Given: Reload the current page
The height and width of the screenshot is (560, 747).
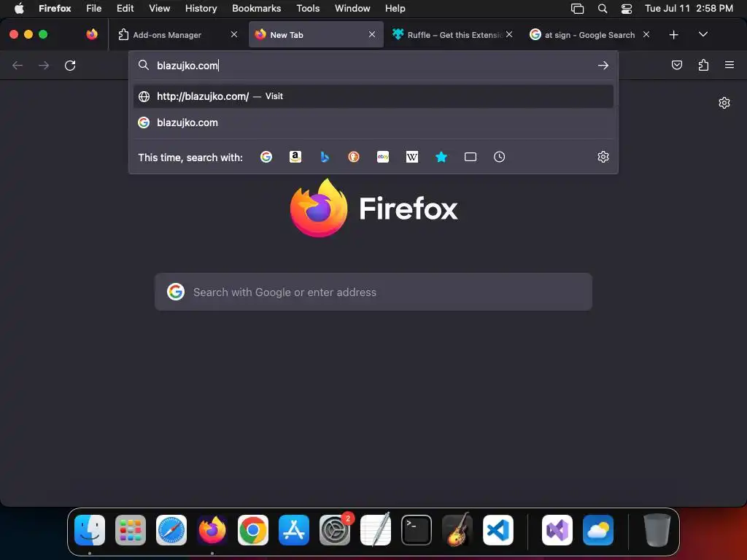Looking at the screenshot, I should [x=70, y=65].
